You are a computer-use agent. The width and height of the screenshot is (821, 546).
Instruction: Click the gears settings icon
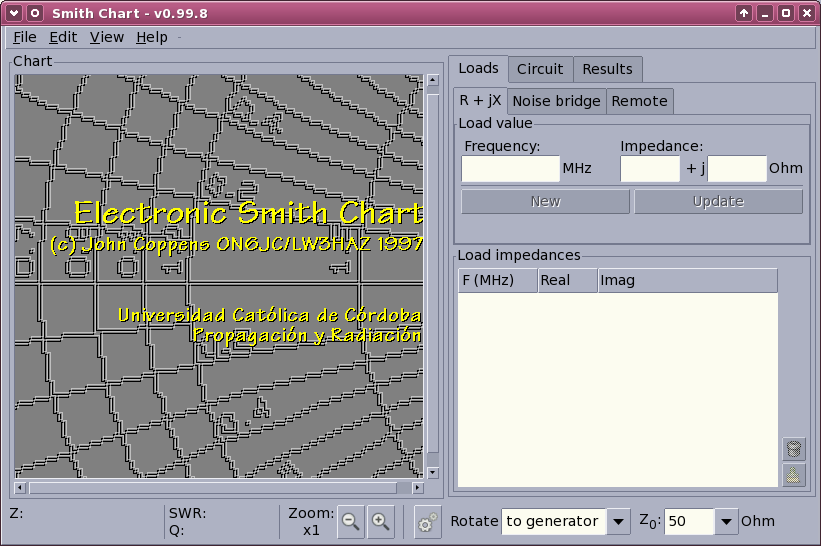click(427, 521)
